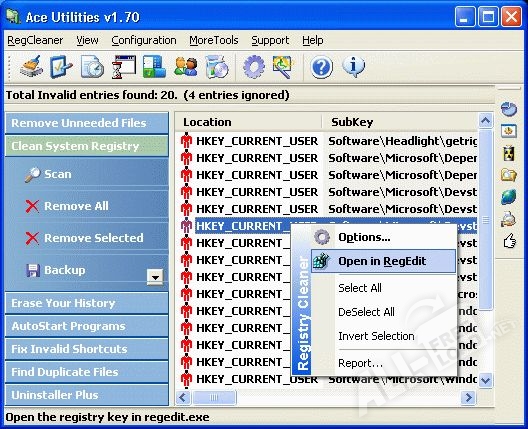Click the two users toolbar icon
Image resolution: width=528 pixels, height=429 pixels.
coord(186,67)
